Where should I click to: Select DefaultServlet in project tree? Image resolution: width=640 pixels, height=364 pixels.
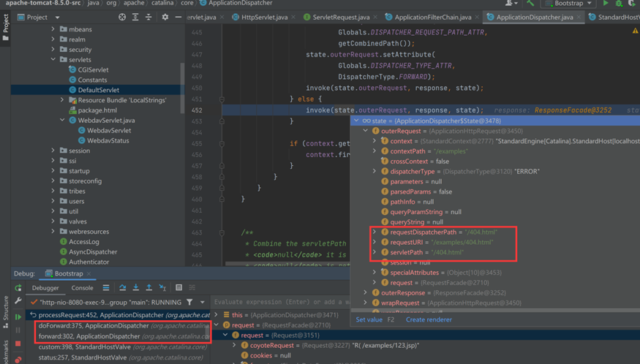[x=98, y=90]
